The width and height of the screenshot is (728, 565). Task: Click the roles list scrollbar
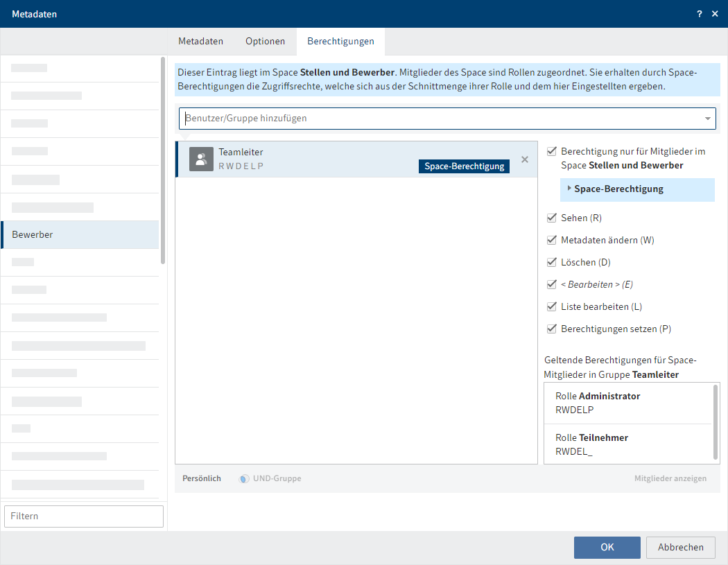[x=715, y=421]
